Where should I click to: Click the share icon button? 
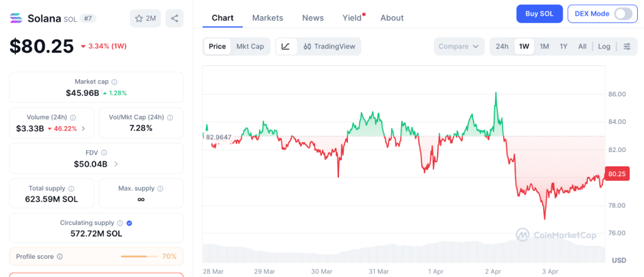(174, 18)
